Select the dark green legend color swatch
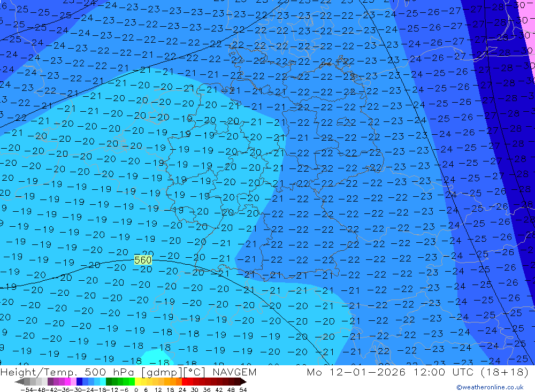 pos(110,381)
